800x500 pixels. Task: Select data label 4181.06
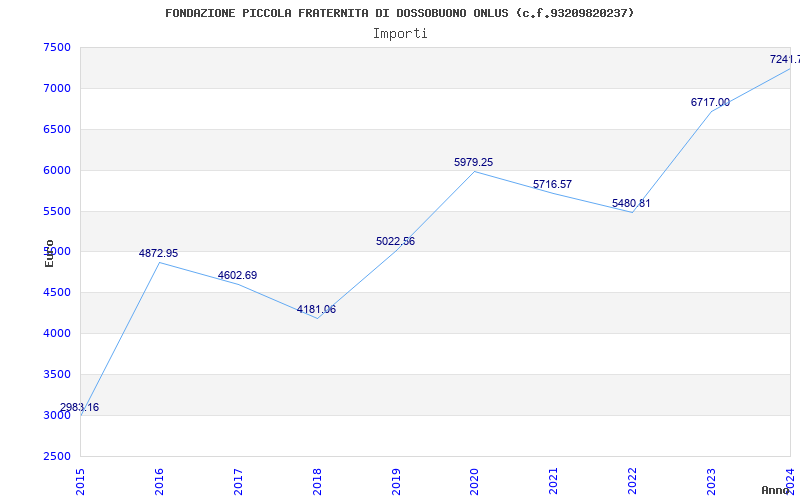coord(316,309)
